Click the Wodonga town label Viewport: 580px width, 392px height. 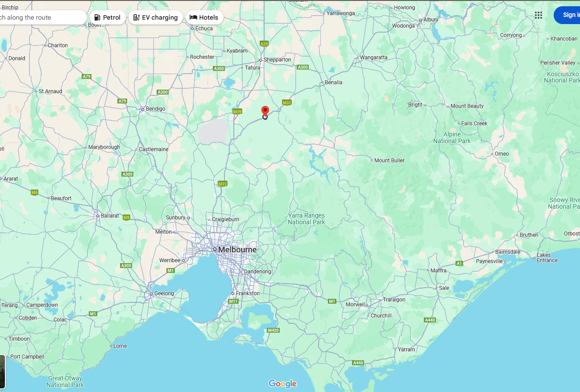coord(403,26)
